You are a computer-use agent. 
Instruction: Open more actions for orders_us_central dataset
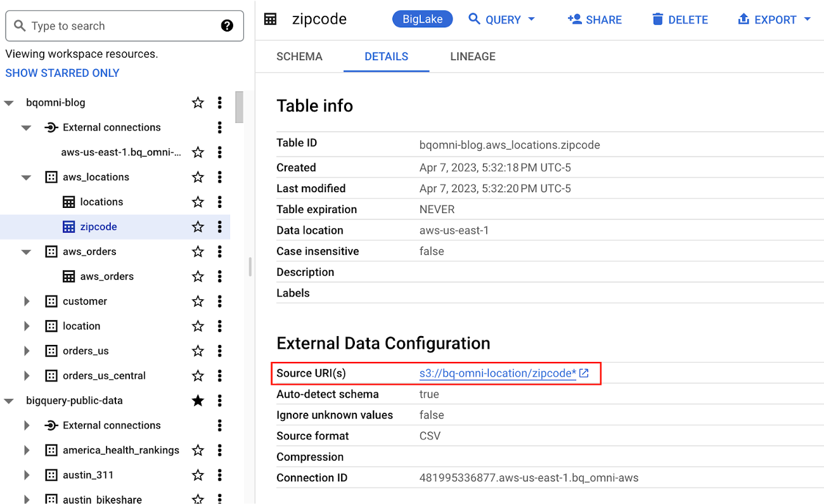(219, 375)
